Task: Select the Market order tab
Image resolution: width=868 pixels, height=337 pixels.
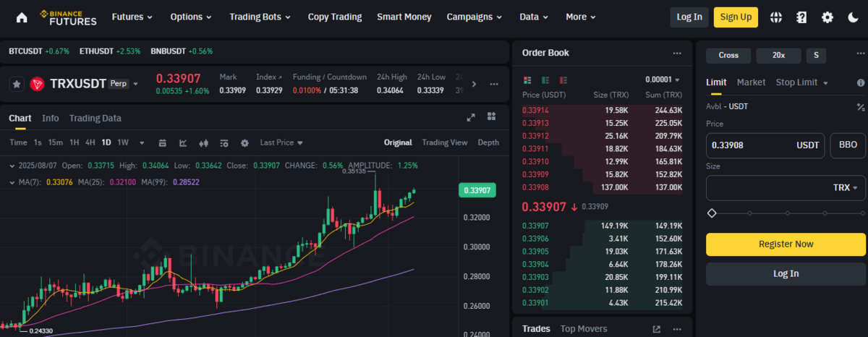Action: pyautogui.click(x=751, y=82)
